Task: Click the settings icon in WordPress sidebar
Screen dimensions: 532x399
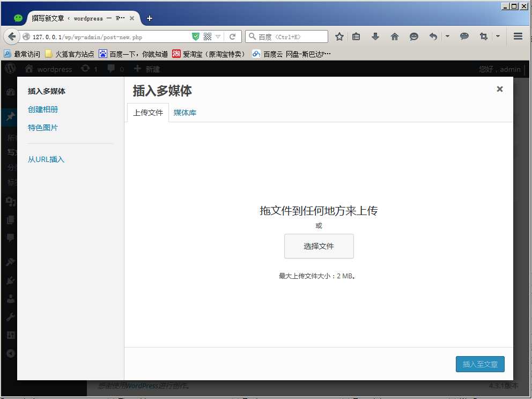Action: (x=11, y=335)
